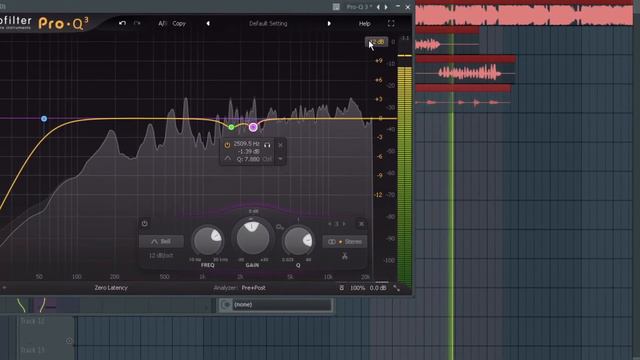Viewport: 640px width, 360px height.
Task: Click the output level meter in Pro-Q 3
Action: pyautogui.click(x=404, y=171)
